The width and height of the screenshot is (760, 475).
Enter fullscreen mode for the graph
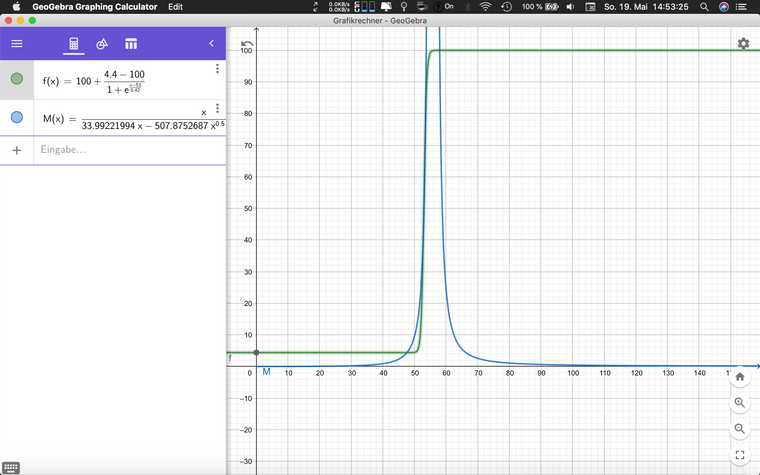pyautogui.click(x=740, y=455)
